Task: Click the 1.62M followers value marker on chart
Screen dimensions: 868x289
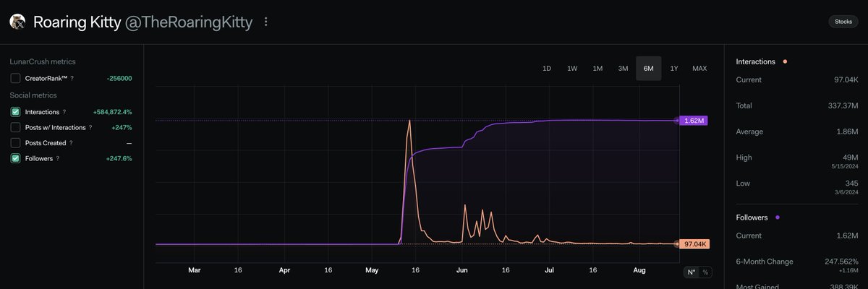Action: point(692,121)
